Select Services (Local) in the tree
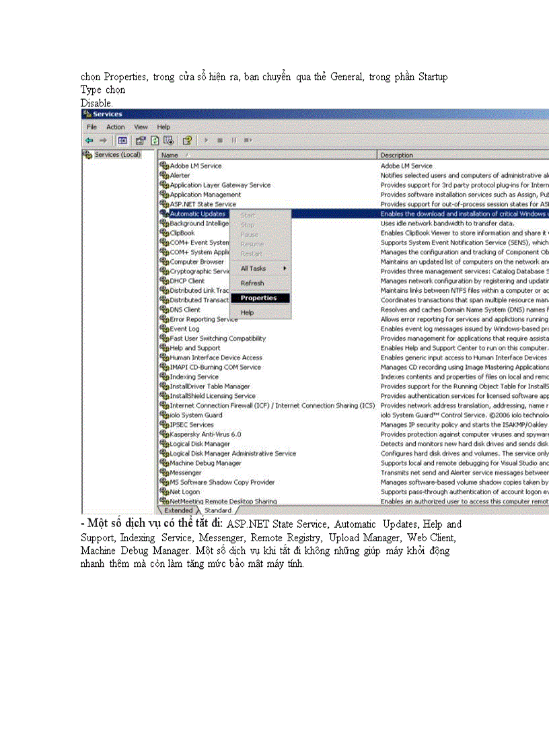Image resolution: width=549 pixels, height=756 pixels. click(117, 155)
